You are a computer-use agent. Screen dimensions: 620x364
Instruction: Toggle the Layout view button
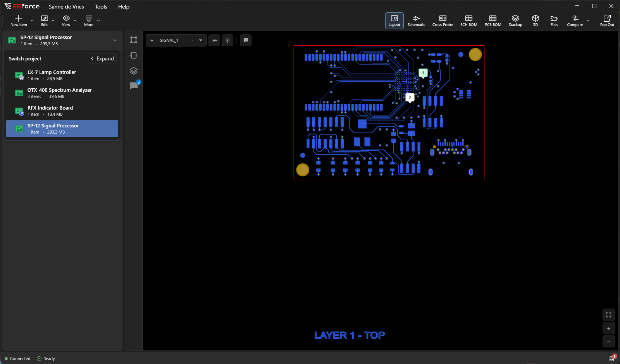tap(394, 21)
